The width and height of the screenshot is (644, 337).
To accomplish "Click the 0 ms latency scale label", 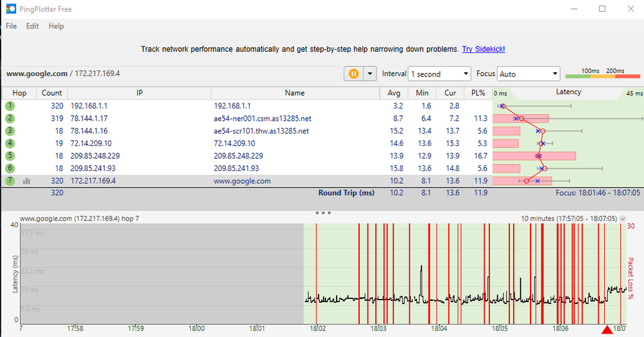I will 500,94.
